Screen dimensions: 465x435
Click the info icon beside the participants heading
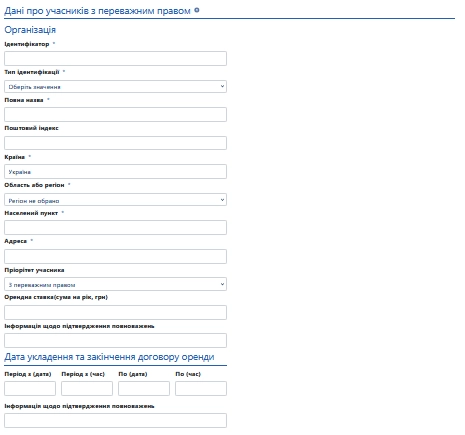coord(197,10)
